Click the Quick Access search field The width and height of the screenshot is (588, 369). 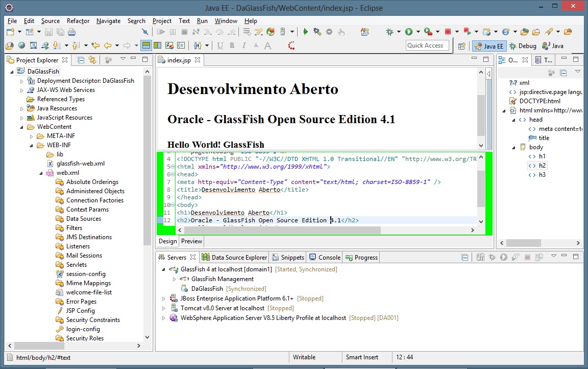click(427, 45)
